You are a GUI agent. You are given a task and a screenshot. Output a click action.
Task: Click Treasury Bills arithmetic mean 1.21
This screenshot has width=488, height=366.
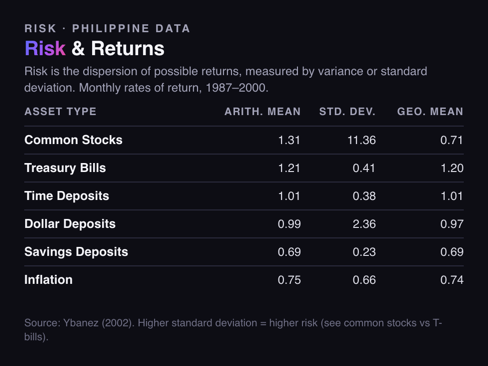pos(289,168)
